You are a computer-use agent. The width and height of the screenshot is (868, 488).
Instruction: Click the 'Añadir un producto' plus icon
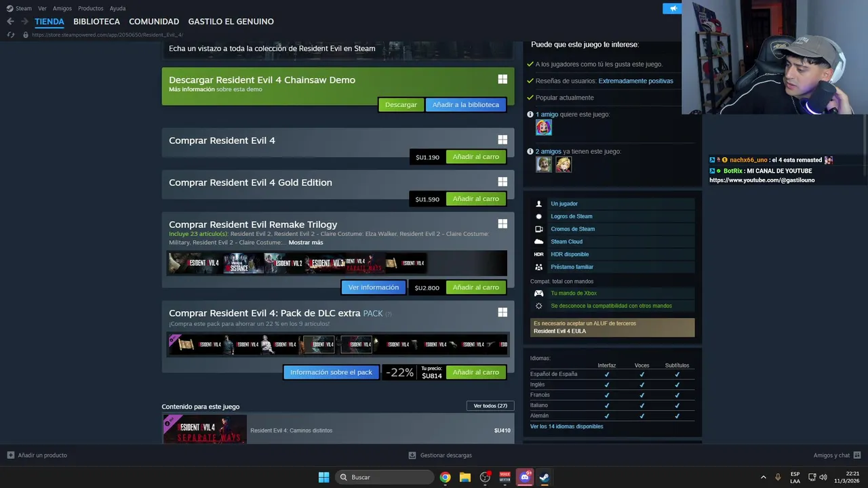10,455
